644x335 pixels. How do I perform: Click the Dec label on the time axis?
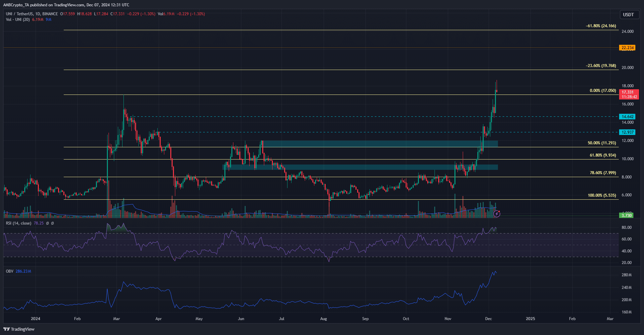point(488,319)
